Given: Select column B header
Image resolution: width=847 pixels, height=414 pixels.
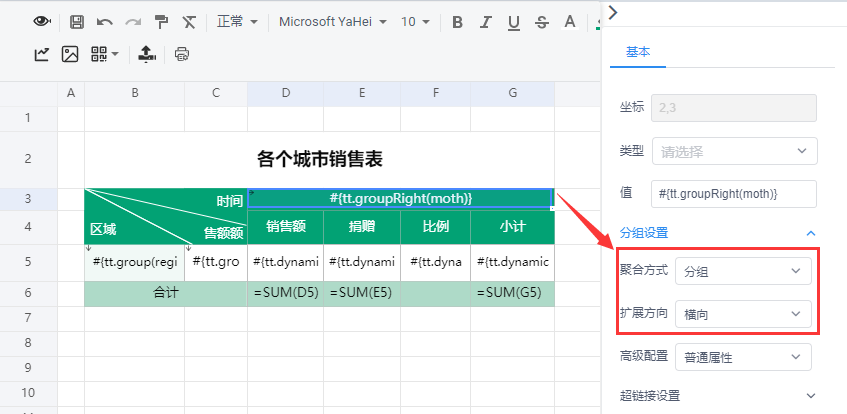Looking at the screenshot, I should click(135, 94).
